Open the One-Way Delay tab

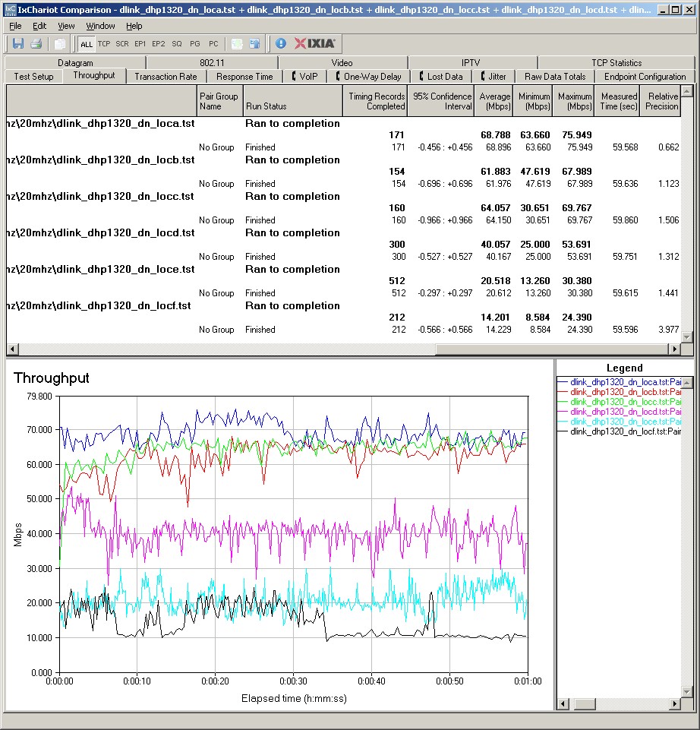point(369,77)
